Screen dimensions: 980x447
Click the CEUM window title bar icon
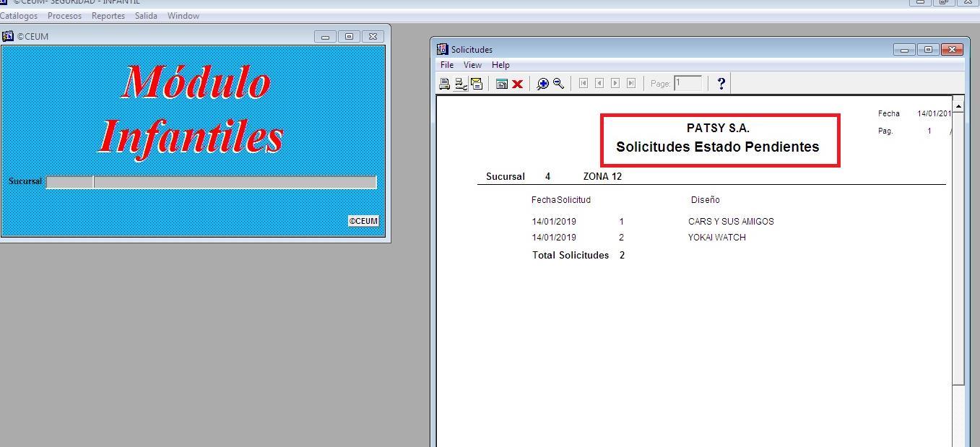8,35
